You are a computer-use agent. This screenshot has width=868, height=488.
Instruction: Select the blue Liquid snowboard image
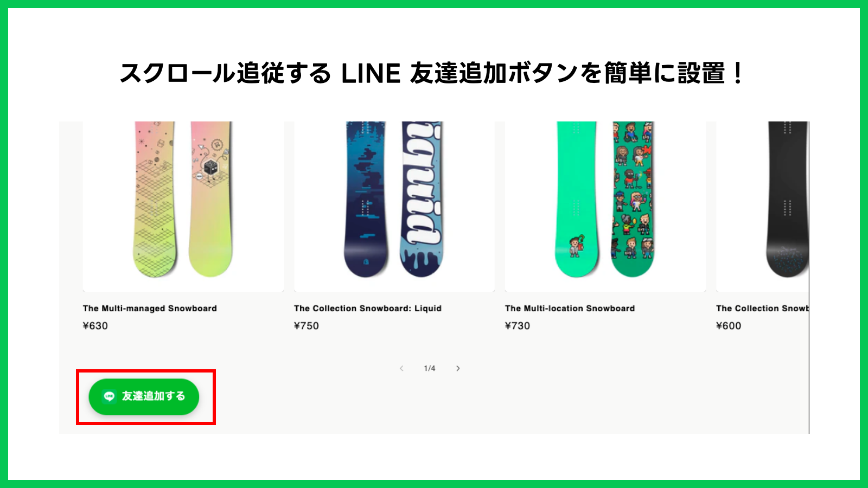point(394,206)
